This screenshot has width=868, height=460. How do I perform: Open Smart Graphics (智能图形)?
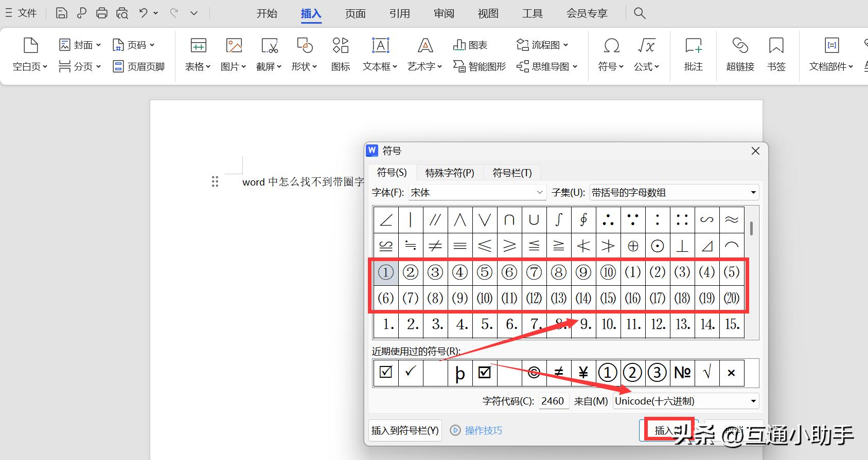(x=480, y=66)
